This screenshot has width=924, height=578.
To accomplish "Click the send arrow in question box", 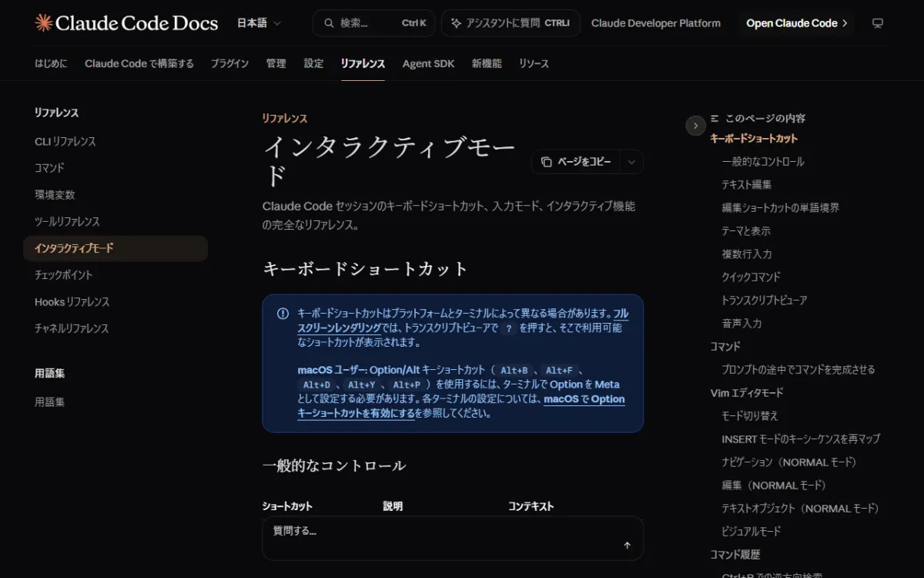I will point(627,546).
